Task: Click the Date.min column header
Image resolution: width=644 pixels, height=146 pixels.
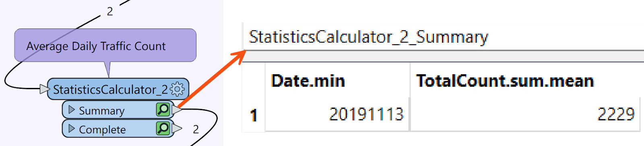Action: click(308, 81)
